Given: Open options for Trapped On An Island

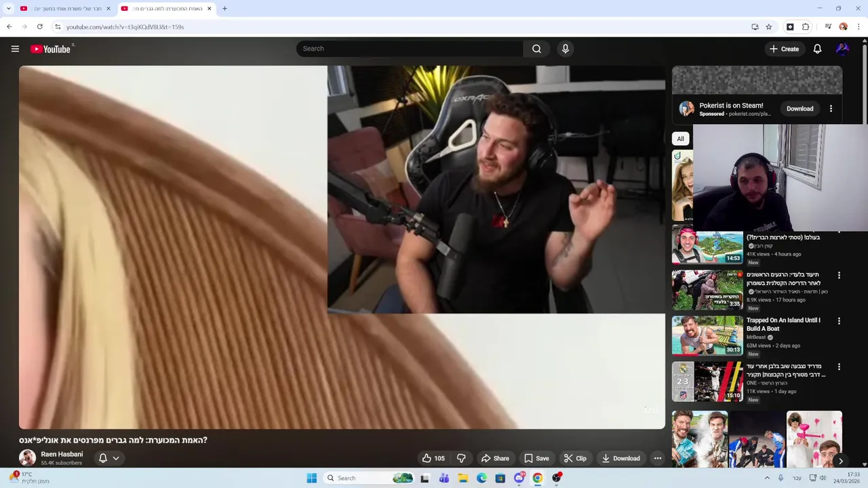Looking at the screenshot, I should tap(839, 321).
